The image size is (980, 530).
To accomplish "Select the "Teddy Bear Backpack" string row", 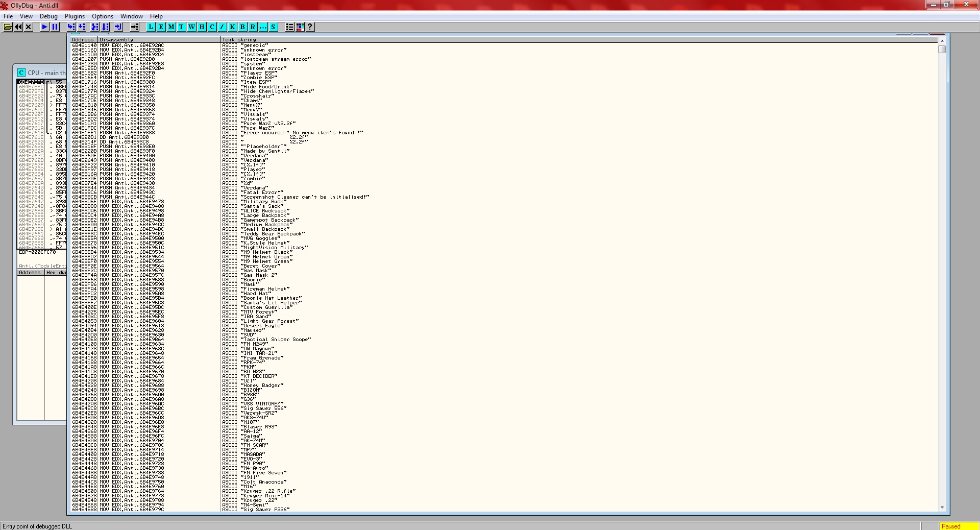I will [504, 234].
